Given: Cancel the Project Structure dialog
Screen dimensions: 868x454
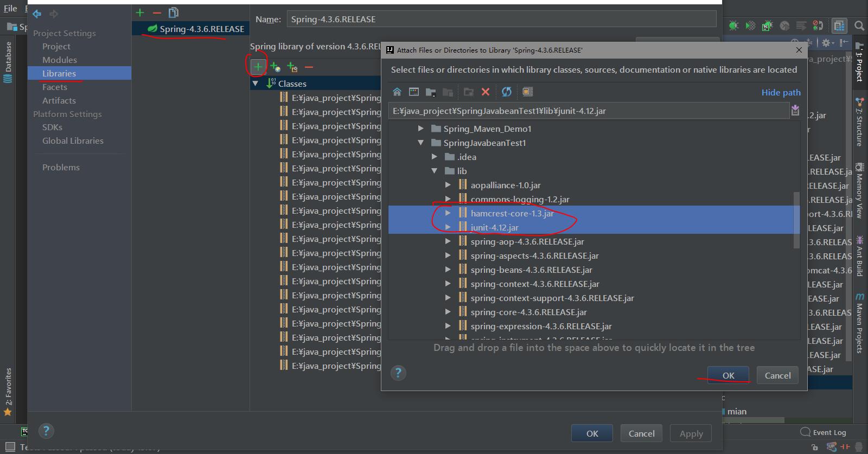Looking at the screenshot, I should click(x=641, y=433).
